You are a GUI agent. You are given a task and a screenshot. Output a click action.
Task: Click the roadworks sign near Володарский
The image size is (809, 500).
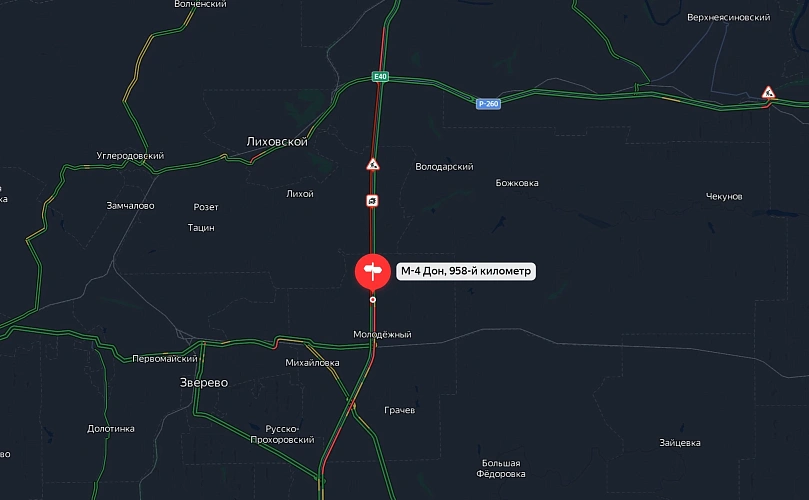coord(373,165)
